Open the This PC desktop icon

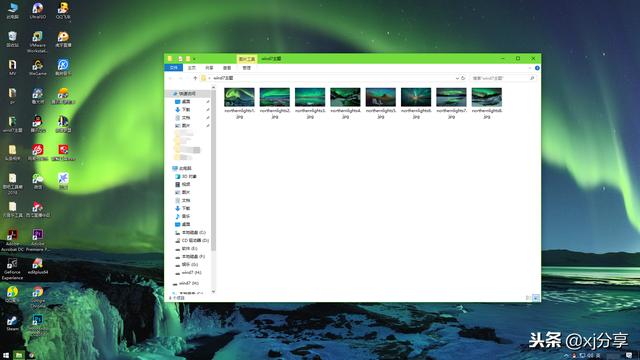(x=13, y=11)
